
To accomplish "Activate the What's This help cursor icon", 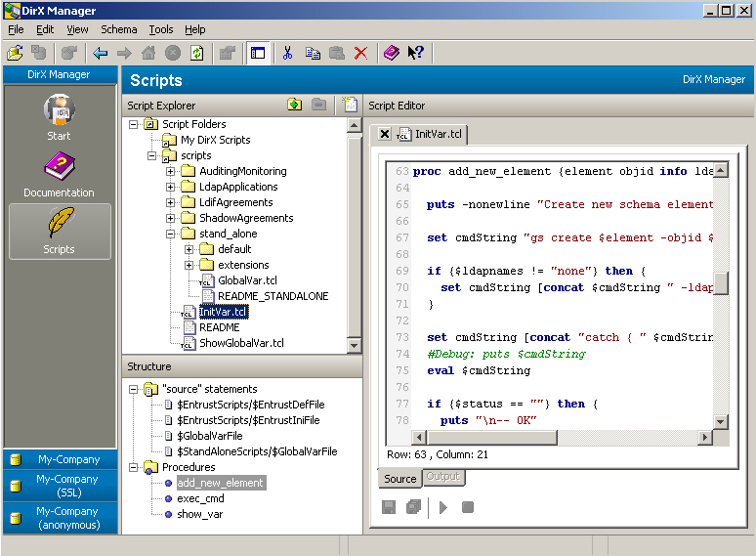I will click(x=415, y=53).
